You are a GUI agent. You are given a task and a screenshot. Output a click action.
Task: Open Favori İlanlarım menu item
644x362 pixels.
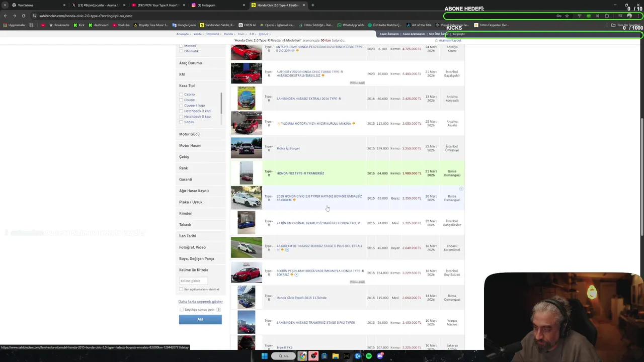389,34
